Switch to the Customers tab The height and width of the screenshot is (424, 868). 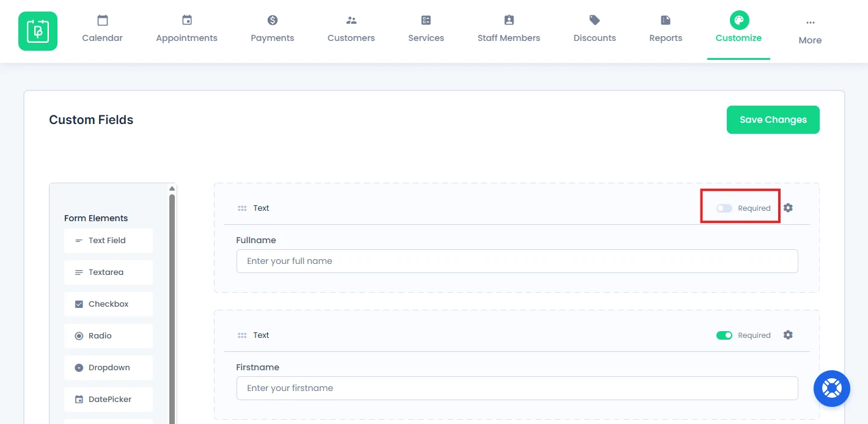click(x=351, y=29)
